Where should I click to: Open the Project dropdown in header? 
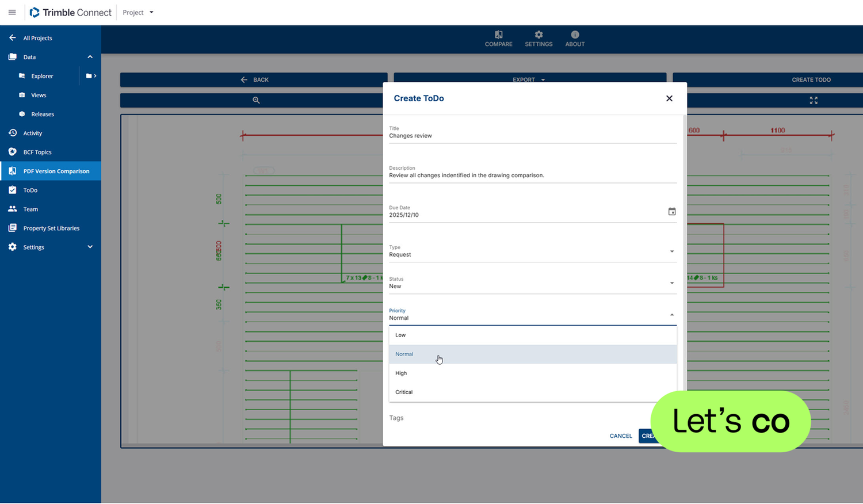tap(138, 12)
